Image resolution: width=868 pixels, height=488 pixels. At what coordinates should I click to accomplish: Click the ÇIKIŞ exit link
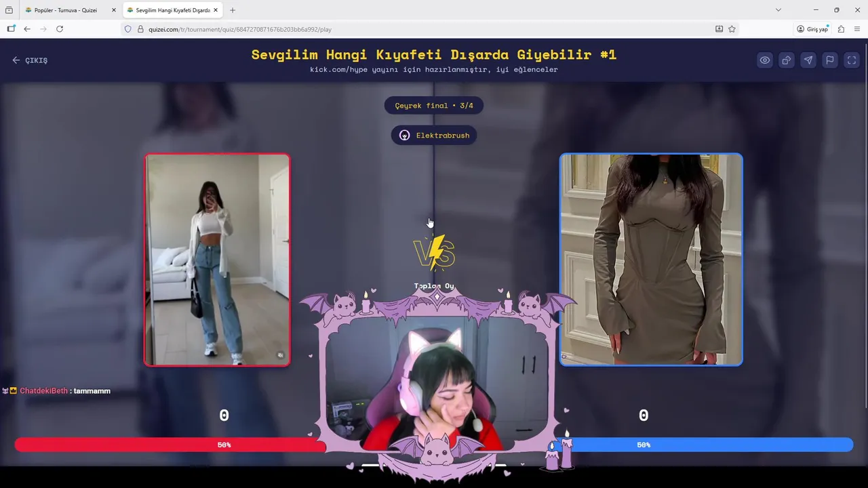30,60
